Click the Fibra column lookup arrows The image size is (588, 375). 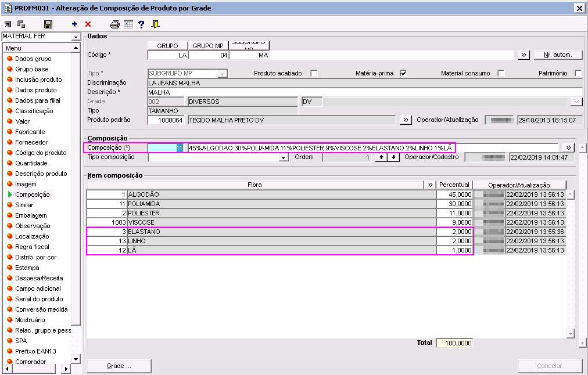(430, 185)
